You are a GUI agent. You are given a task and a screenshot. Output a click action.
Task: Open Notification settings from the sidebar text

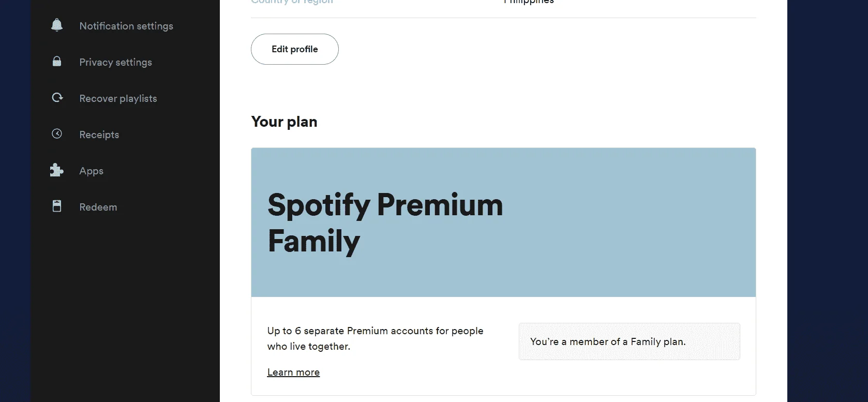click(126, 26)
